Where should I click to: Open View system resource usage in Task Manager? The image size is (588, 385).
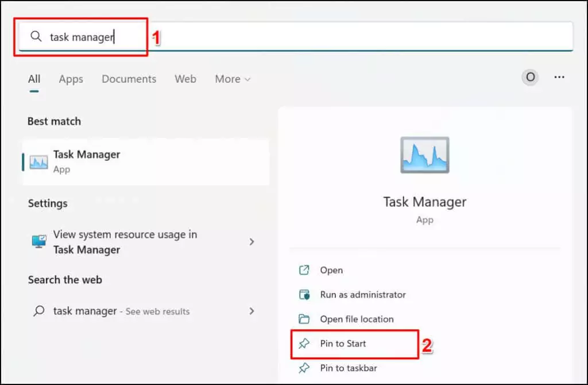click(x=146, y=242)
